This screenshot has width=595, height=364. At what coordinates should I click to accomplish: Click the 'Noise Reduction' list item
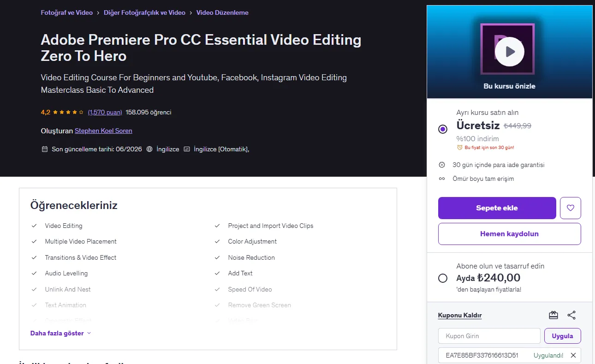251,257
